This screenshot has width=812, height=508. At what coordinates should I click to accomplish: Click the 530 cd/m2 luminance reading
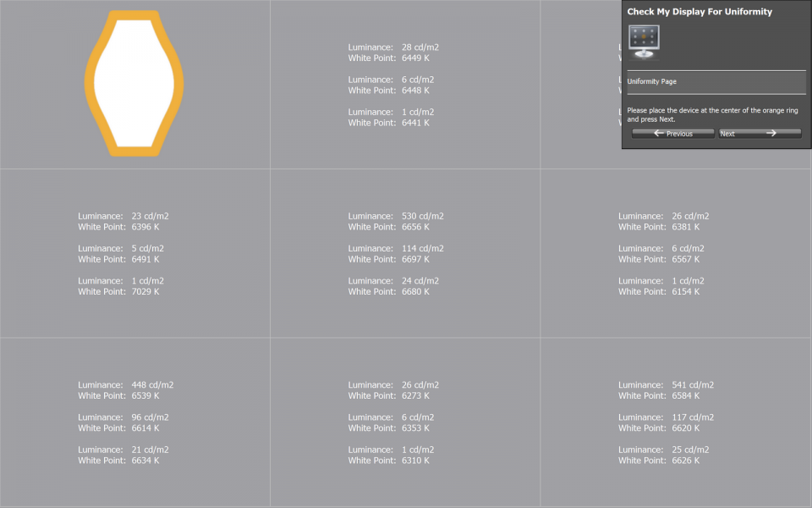click(x=422, y=216)
